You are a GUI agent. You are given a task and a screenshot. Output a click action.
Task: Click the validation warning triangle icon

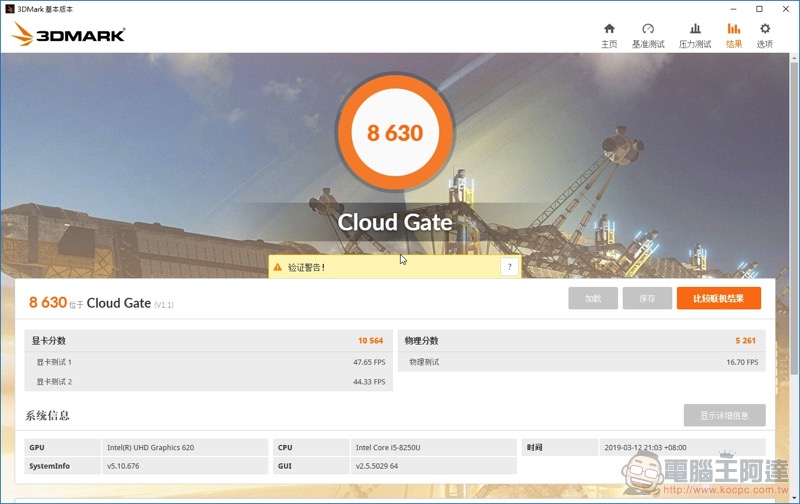click(278, 267)
